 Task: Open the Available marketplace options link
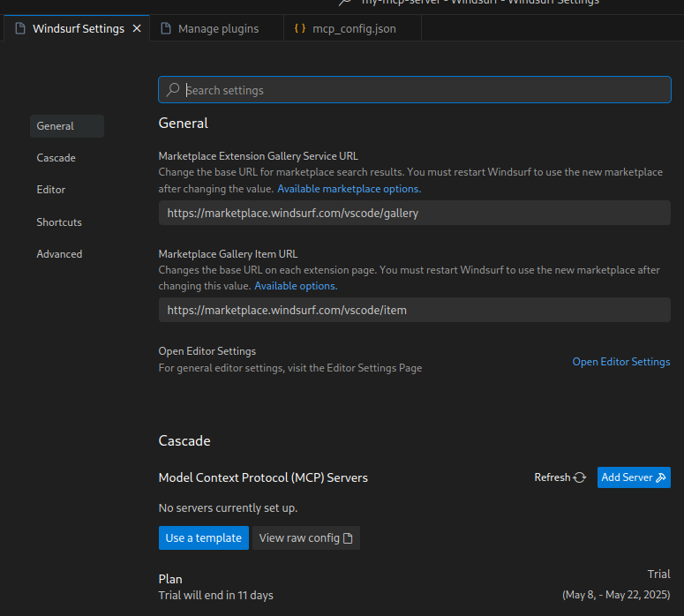349,189
